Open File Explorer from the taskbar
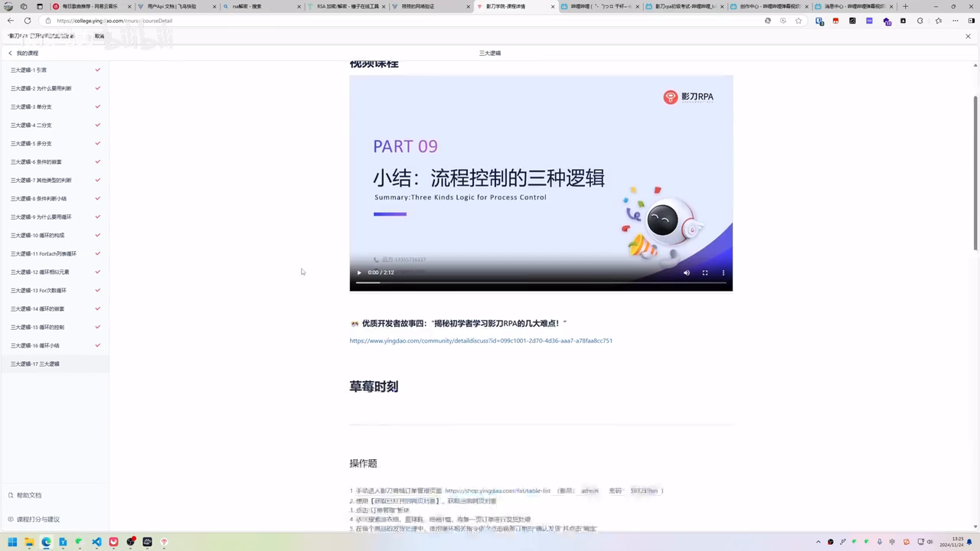This screenshot has width=980, height=551. [29, 542]
